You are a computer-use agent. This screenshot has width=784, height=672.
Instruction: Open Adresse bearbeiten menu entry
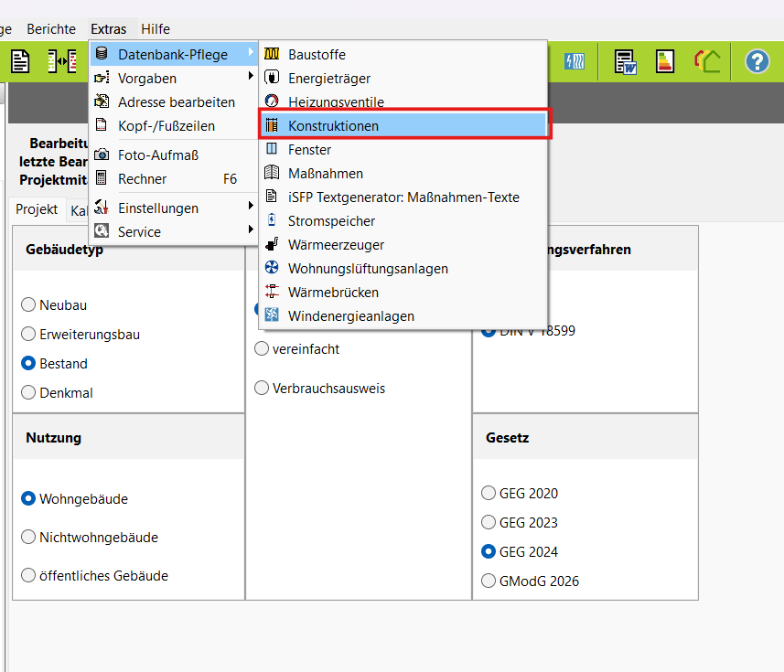coord(174,101)
